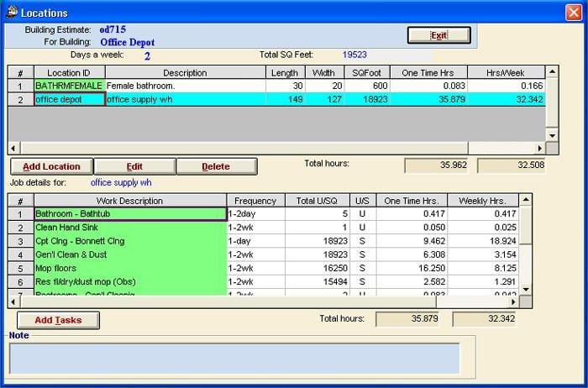The width and height of the screenshot is (588, 388).
Task: Select Cpt Clng - Bonnett Clng task
Action: click(x=130, y=241)
